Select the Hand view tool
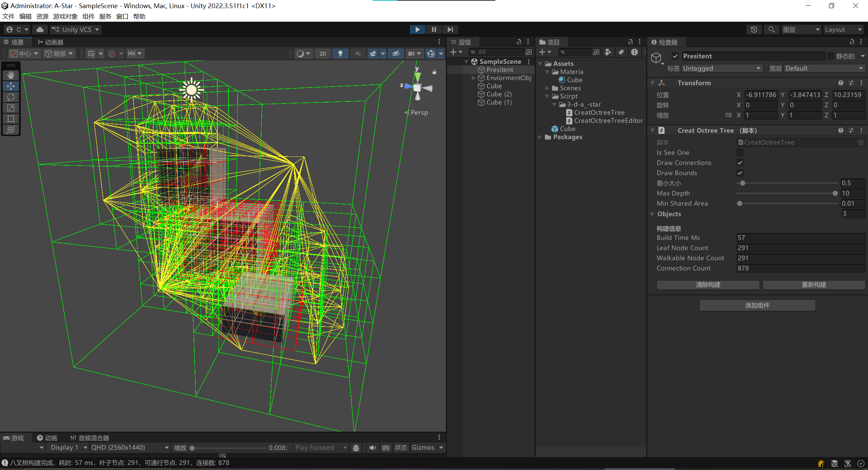 click(11, 75)
